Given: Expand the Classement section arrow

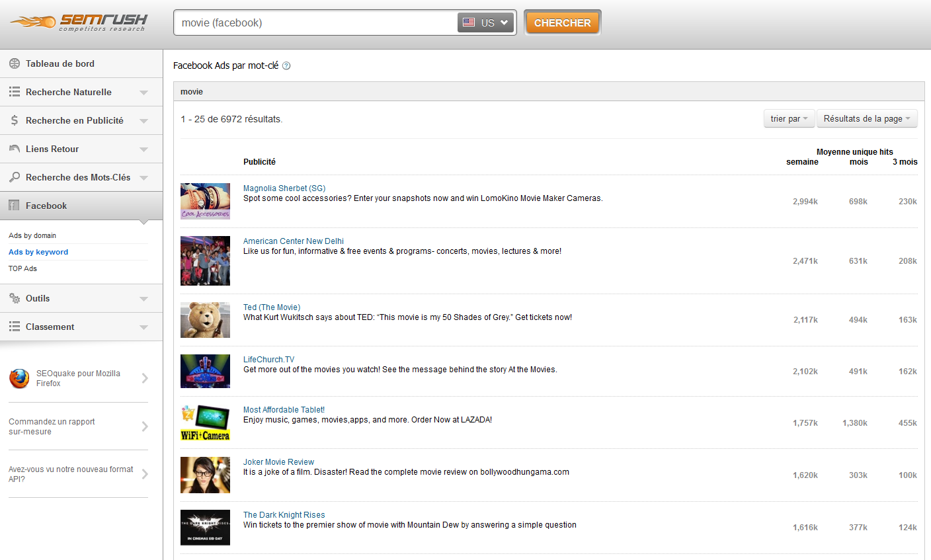Looking at the screenshot, I should [x=143, y=327].
